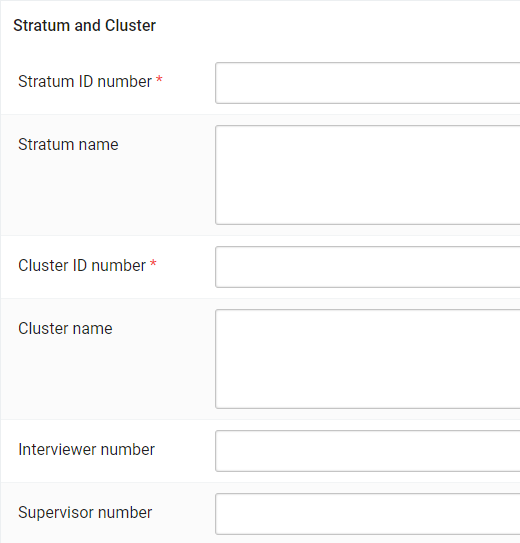Viewport: 520px width, 543px height.
Task: Click the Cluster ID number label
Action: point(82,266)
